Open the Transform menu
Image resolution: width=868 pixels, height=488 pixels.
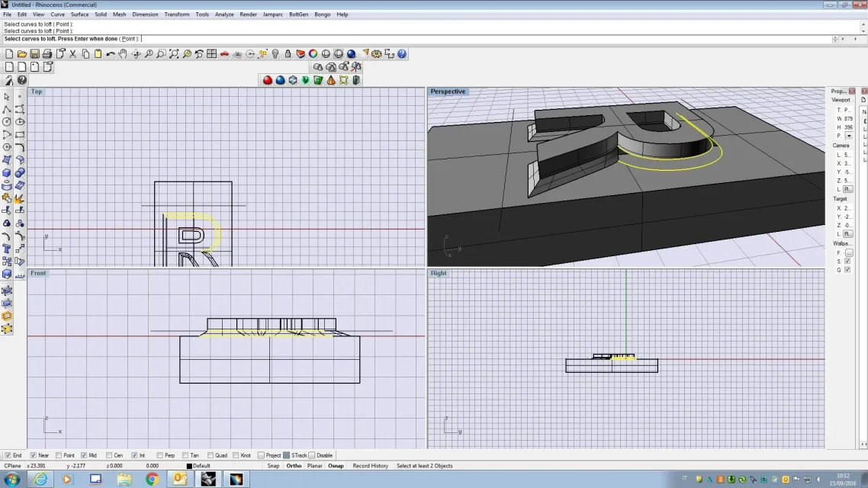177,14
